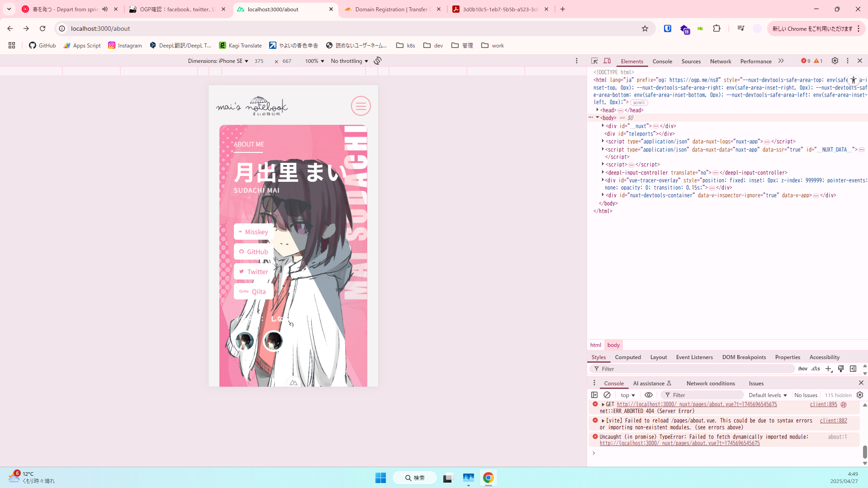
Task: Expand the head element node
Action: (598, 110)
